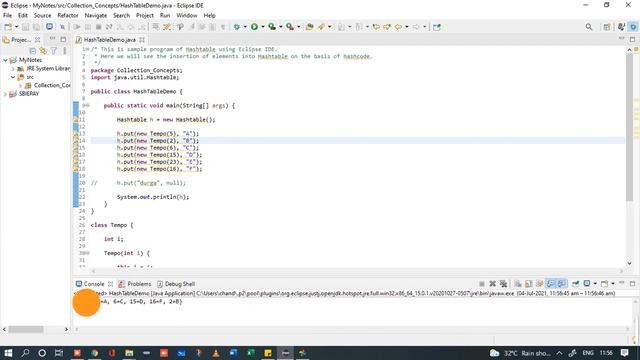This screenshot has width=640, height=360.
Task: Collapse the MyNotes project tree node
Action: [5, 60]
